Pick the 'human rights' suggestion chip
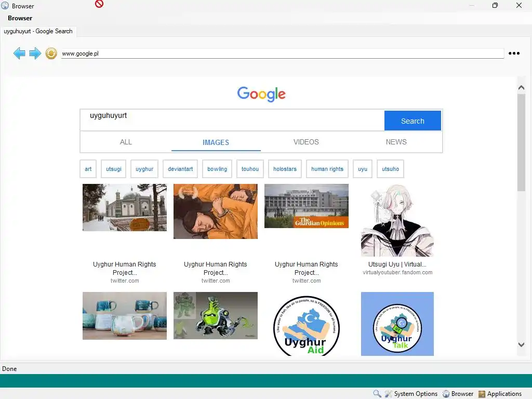532x399 pixels. click(x=327, y=169)
